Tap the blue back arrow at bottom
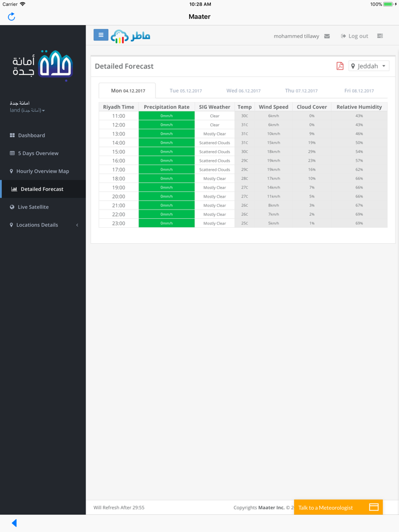The width and height of the screenshot is (399, 532). point(14,523)
